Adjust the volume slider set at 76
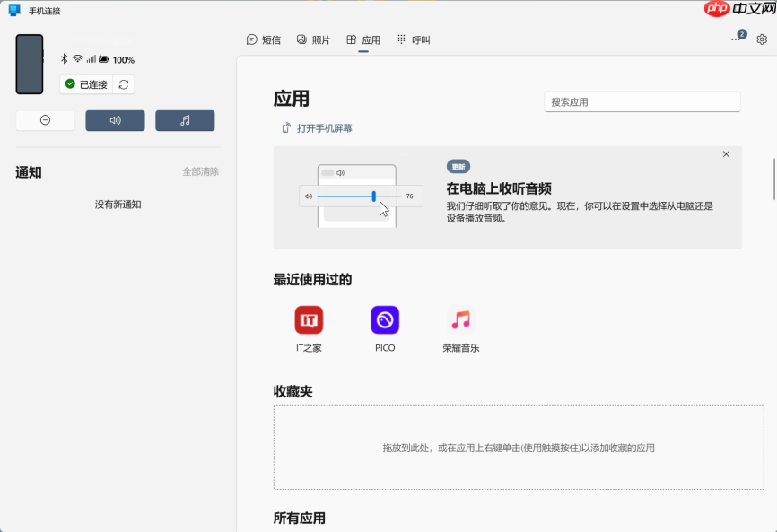 coord(374,196)
